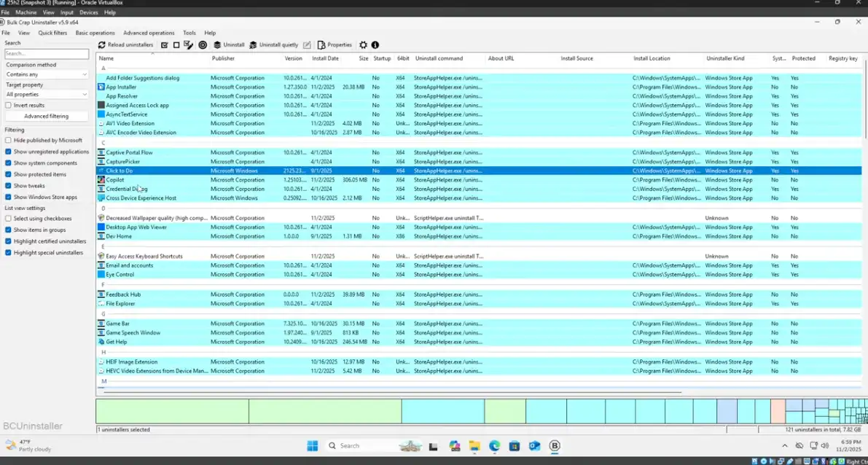
Task: Open Properties from the toolbar
Action: tap(335, 45)
